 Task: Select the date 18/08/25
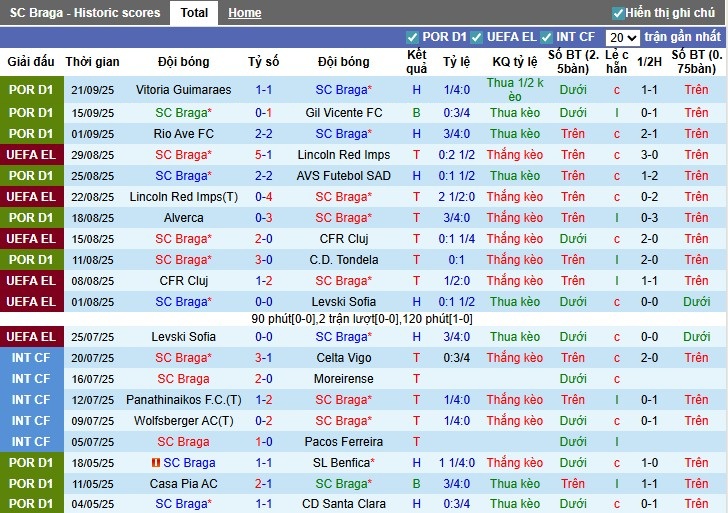[x=92, y=218]
